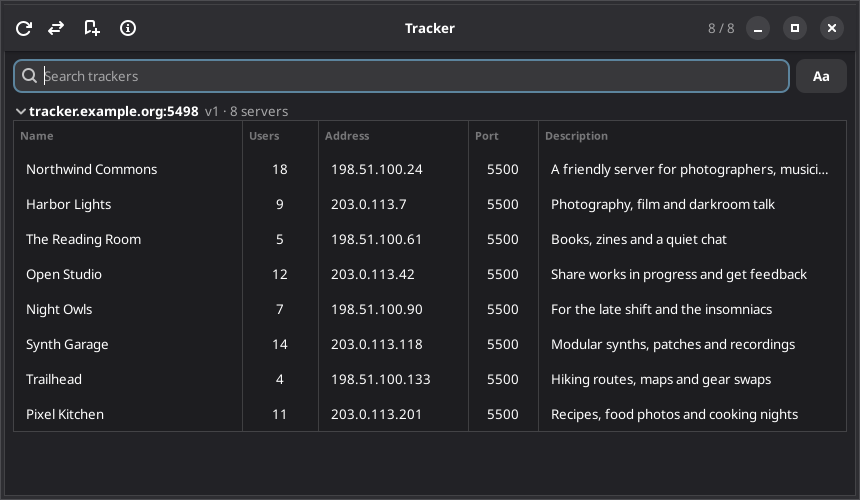Click port 5500 in Harbor Lights row
Screen dimensions: 860x500
[502, 204]
